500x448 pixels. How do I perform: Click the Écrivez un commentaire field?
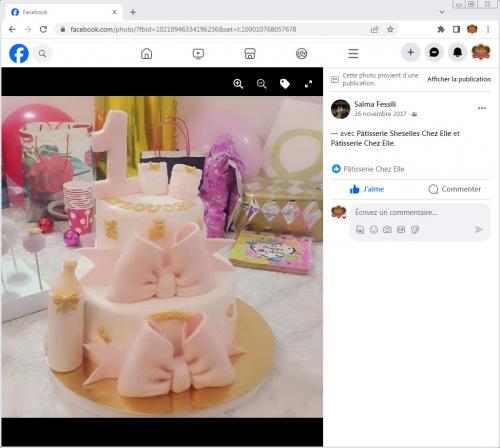coord(396,212)
